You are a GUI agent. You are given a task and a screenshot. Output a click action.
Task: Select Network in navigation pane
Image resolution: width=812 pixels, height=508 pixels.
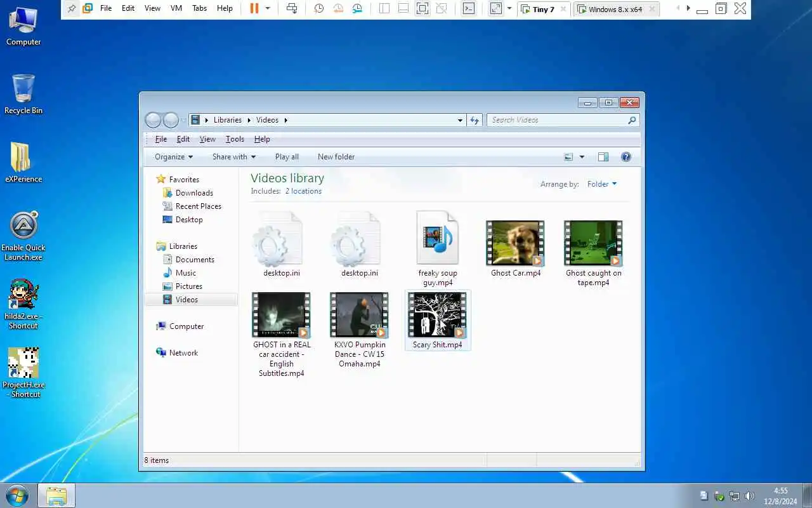(183, 353)
